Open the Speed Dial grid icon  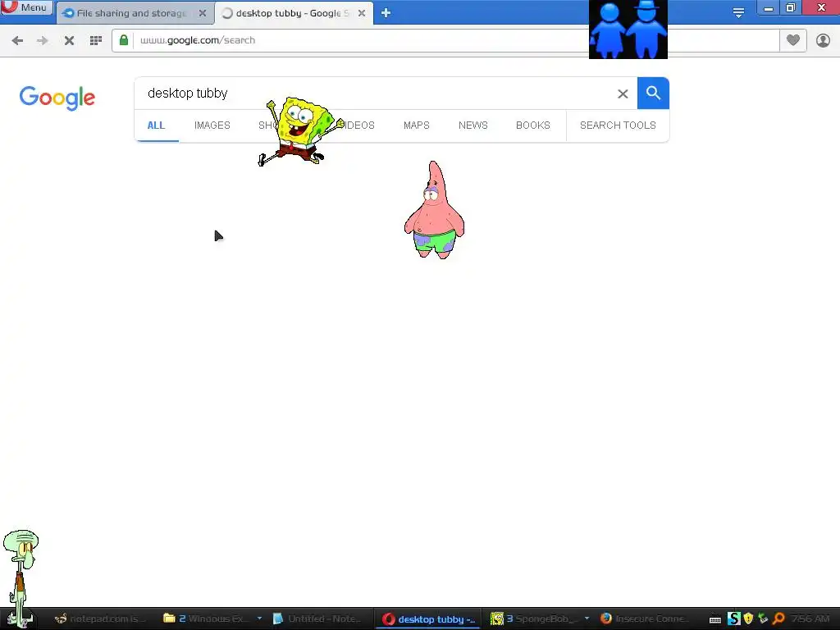(96, 40)
